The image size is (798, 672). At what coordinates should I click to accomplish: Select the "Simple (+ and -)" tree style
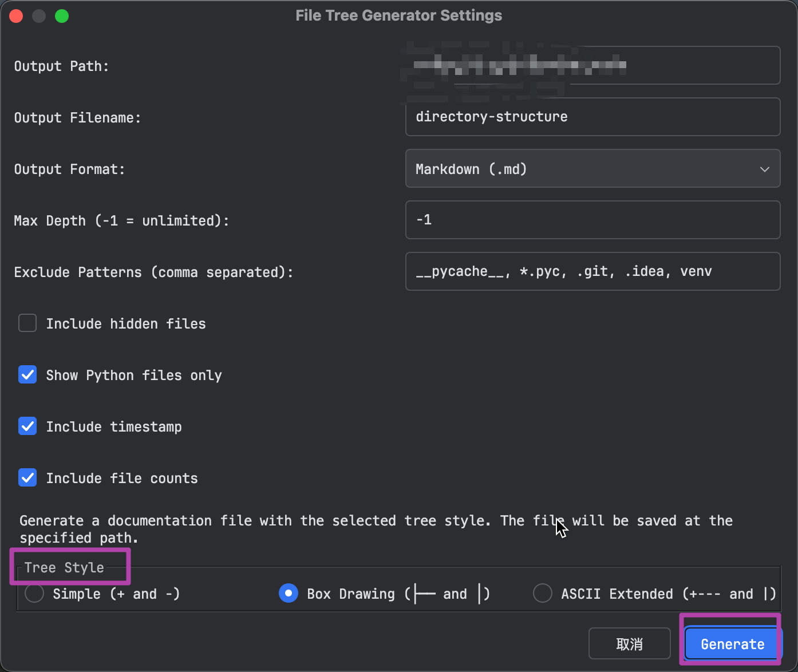34,594
